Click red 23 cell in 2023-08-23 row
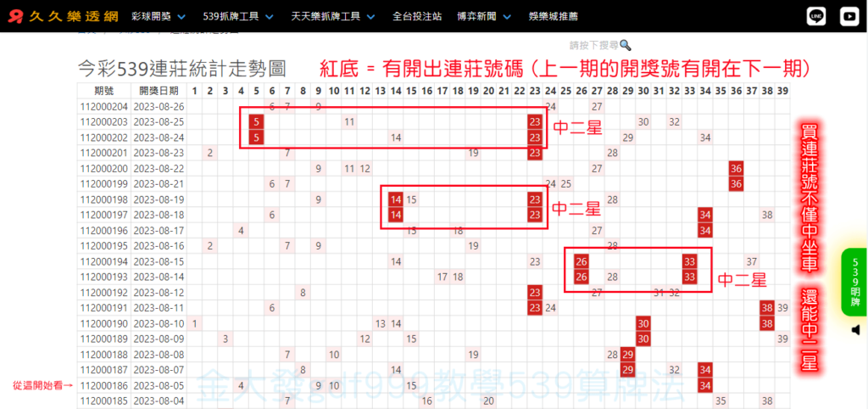868x409 pixels. (535, 153)
